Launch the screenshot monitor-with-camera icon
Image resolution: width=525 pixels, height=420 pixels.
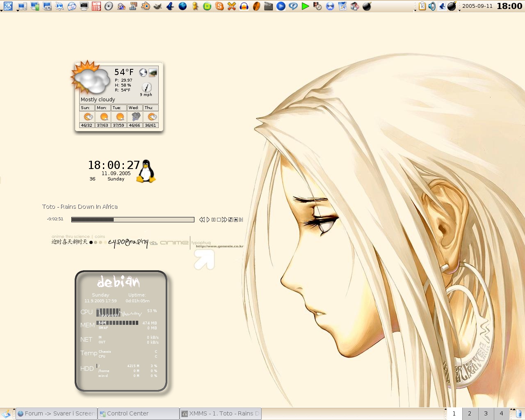tap(47, 6)
